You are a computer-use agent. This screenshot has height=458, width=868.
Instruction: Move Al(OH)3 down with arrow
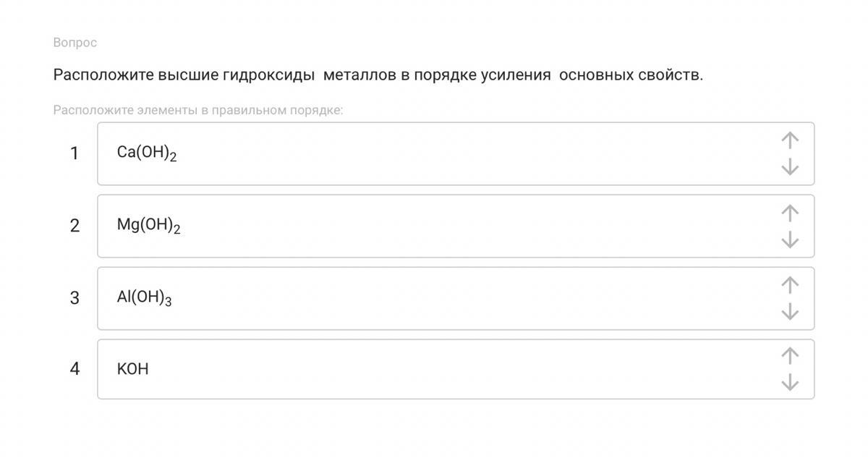tap(790, 312)
